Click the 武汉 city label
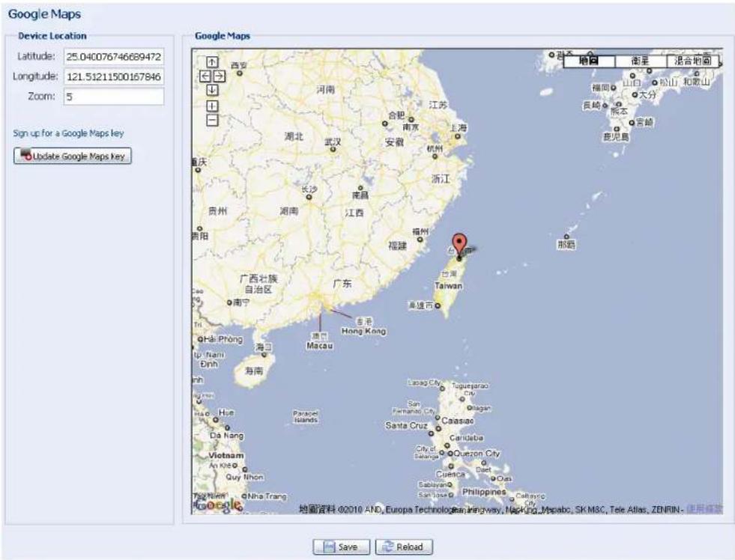 pos(333,141)
